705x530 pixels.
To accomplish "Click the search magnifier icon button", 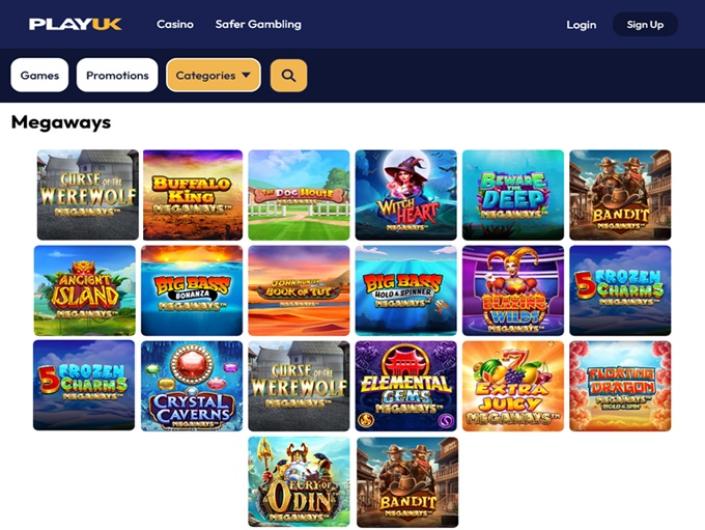I will (x=289, y=76).
